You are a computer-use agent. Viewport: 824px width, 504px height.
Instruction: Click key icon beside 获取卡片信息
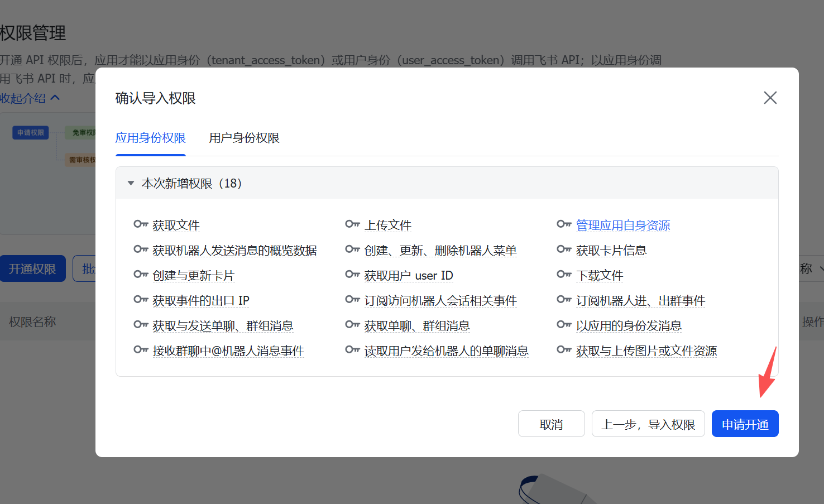coord(564,249)
